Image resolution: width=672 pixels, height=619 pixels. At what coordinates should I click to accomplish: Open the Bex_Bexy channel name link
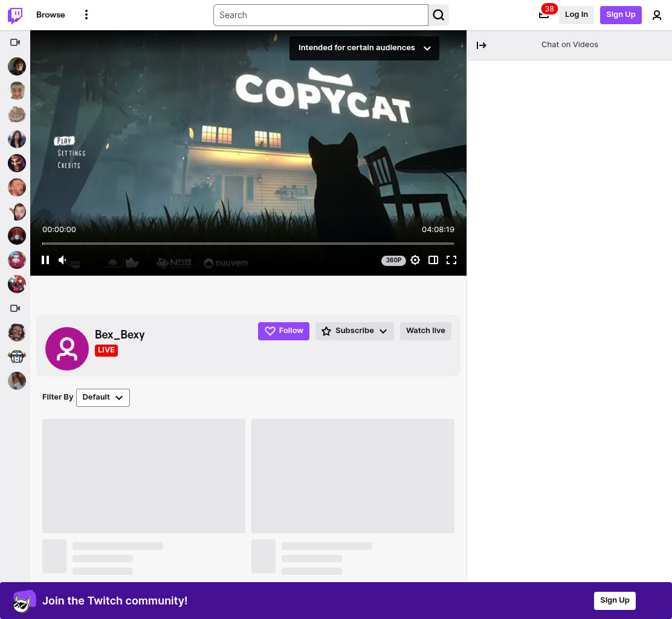[120, 334]
